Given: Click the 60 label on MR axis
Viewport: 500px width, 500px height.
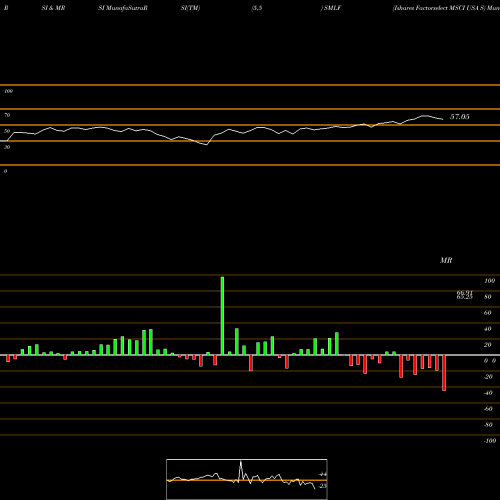Looking at the screenshot, I should (x=488, y=313).
